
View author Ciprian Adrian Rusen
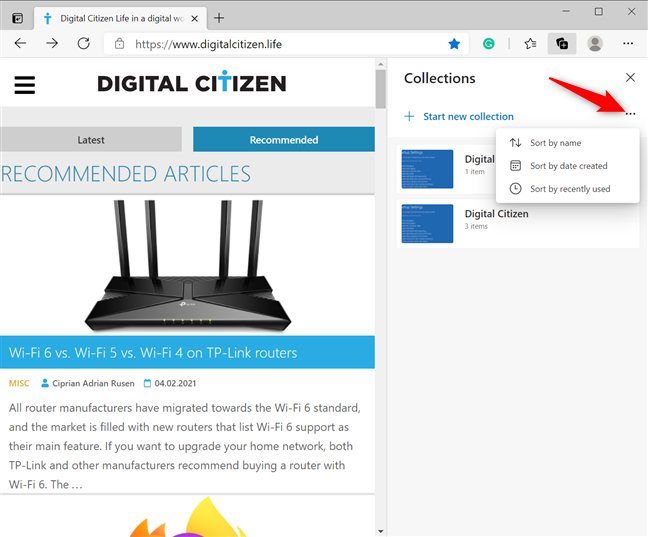[93, 383]
